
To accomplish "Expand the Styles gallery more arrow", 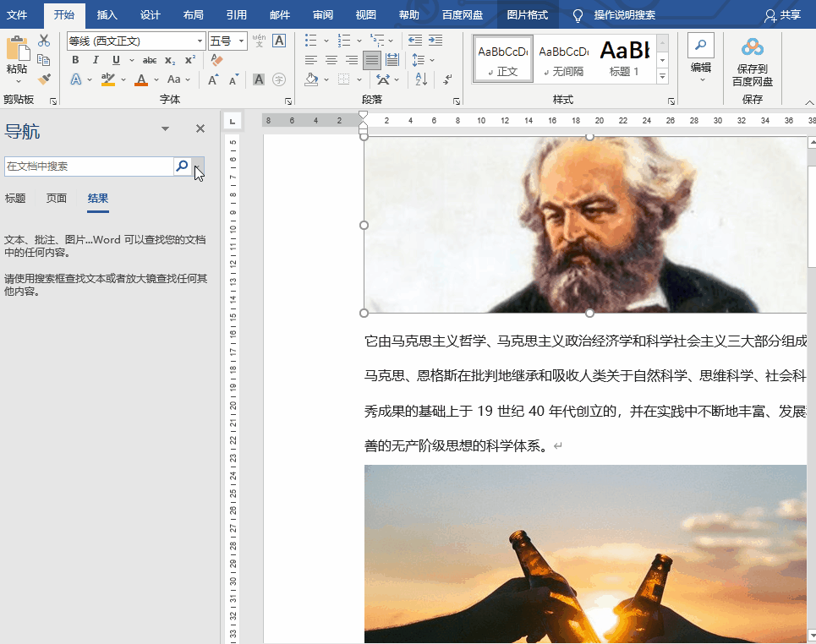I will coord(663,76).
